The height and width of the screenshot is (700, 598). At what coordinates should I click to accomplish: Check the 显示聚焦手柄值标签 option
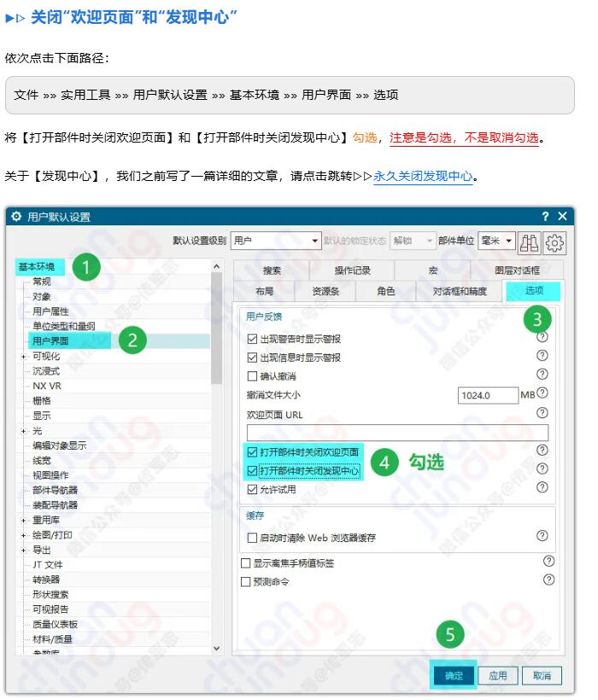point(246,563)
